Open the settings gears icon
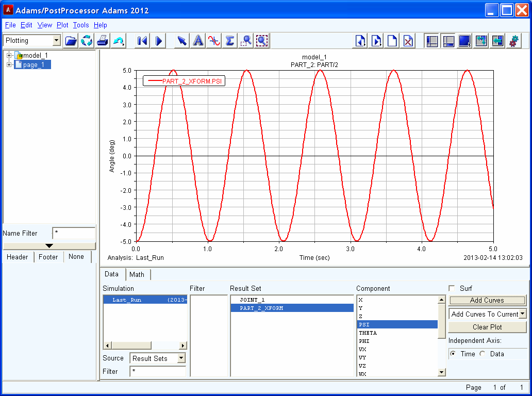 pyautogui.click(x=513, y=41)
